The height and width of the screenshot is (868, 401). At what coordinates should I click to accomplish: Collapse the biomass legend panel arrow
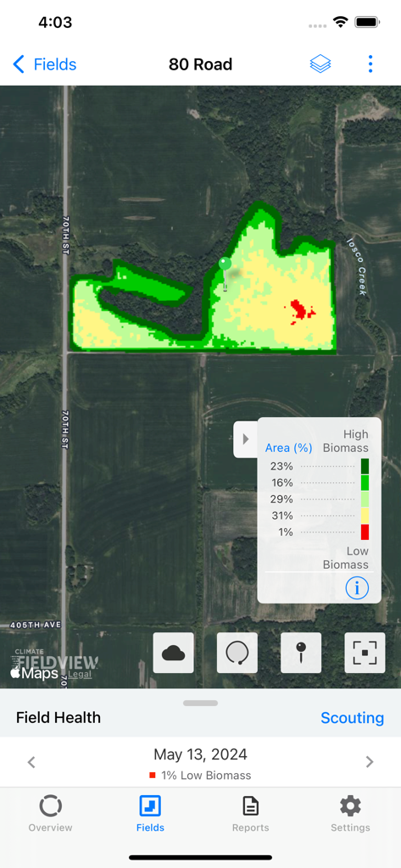click(x=245, y=439)
